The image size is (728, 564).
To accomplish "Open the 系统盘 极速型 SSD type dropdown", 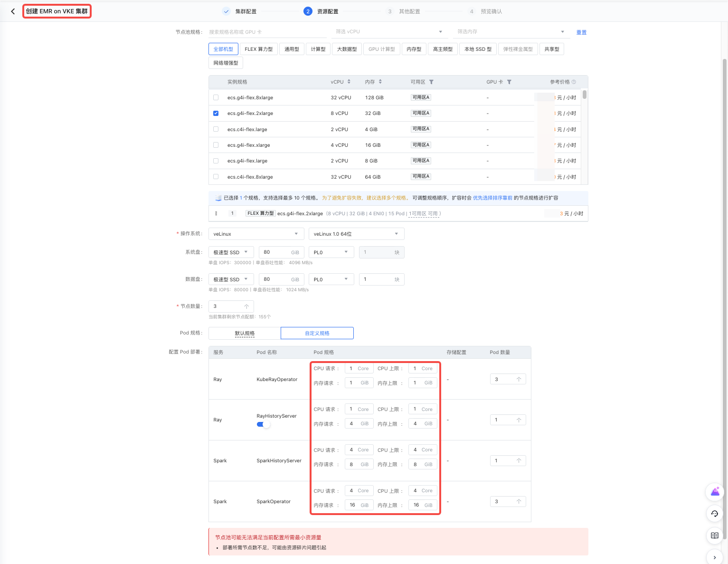I will [x=231, y=252].
